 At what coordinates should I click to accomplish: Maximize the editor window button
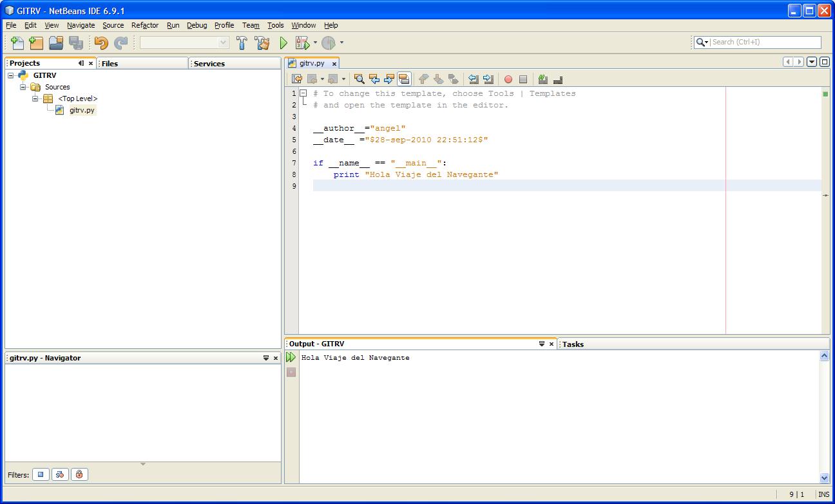click(x=824, y=62)
